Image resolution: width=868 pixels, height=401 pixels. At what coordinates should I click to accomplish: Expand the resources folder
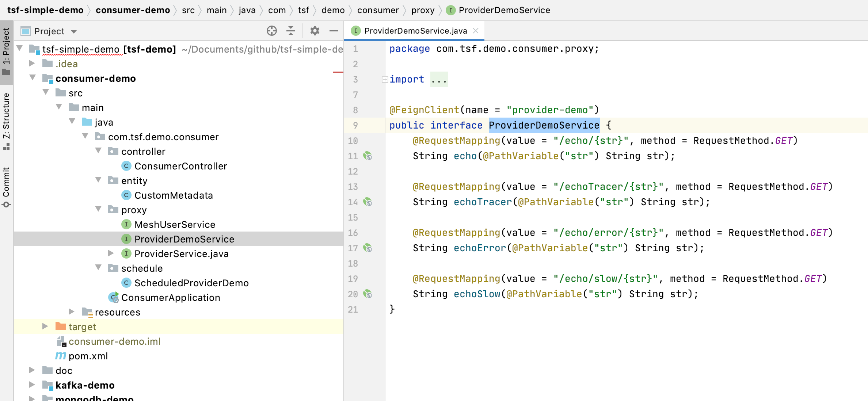[x=71, y=311]
